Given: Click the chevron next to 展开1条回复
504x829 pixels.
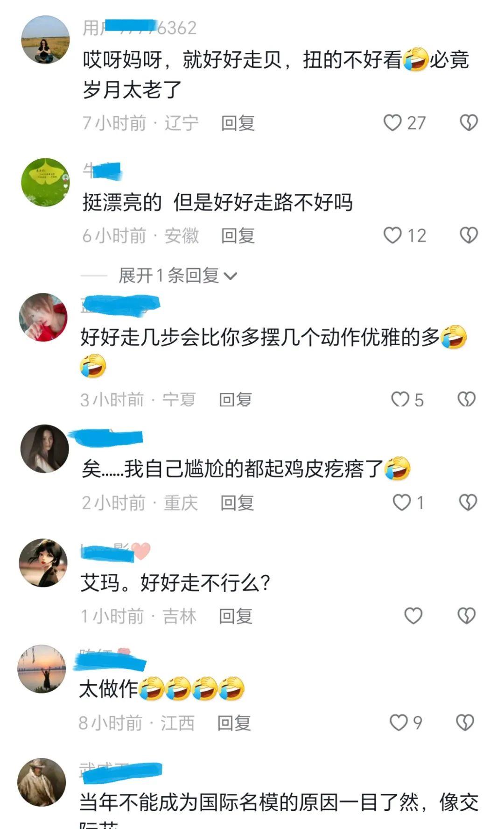Looking at the screenshot, I should (231, 276).
